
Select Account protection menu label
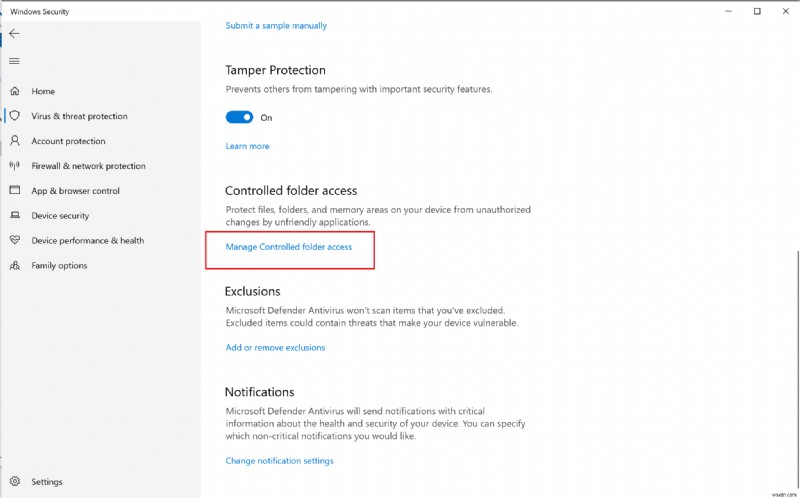(x=68, y=141)
